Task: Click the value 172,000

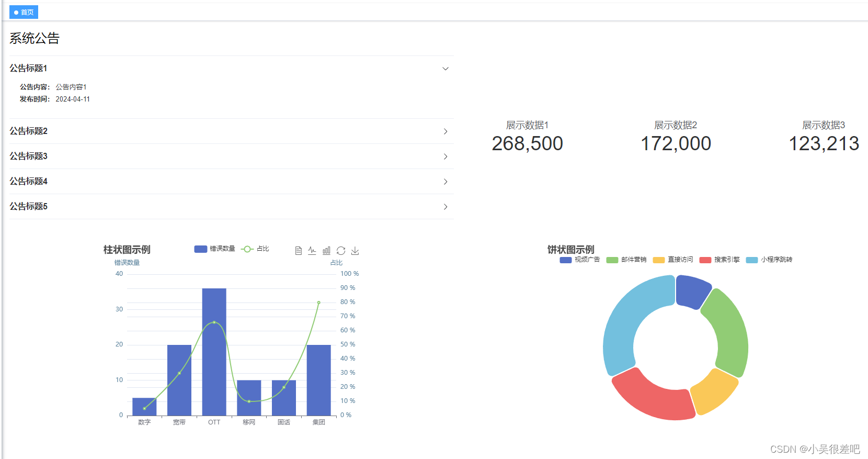Action: (x=676, y=143)
